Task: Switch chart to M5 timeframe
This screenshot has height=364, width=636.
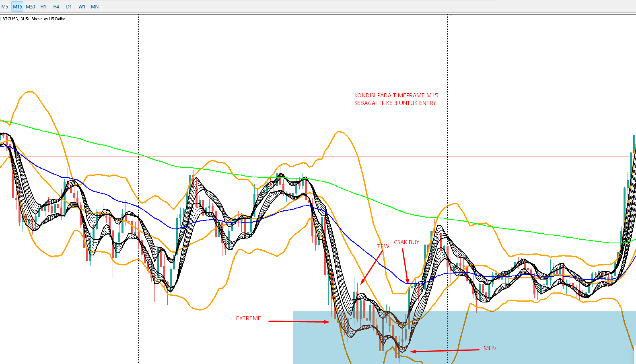Action: [x=5, y=7]
